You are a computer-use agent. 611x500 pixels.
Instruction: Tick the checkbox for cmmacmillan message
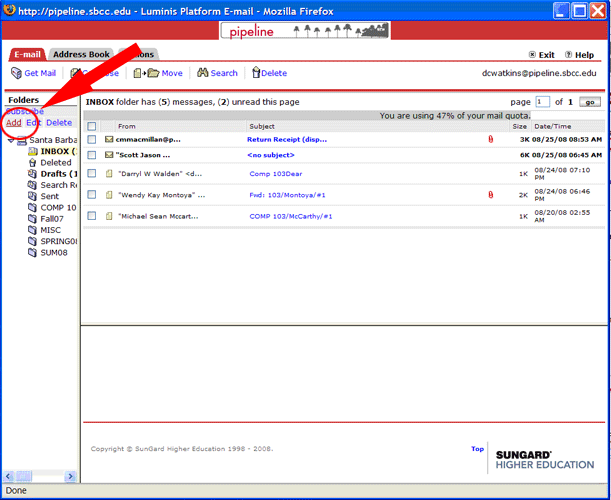[92, 140]
